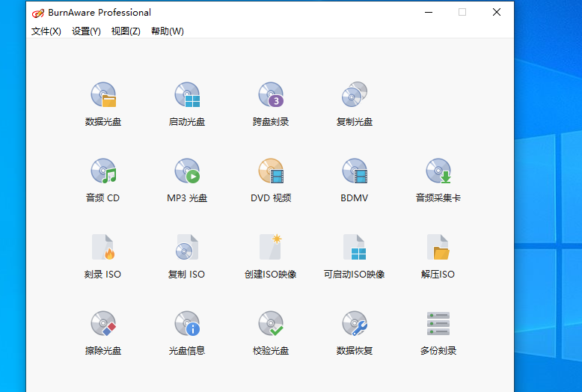This screenshot has width=582, height=392.
Task: Open the 帮助(W) menu
Action: coord(168,31)
